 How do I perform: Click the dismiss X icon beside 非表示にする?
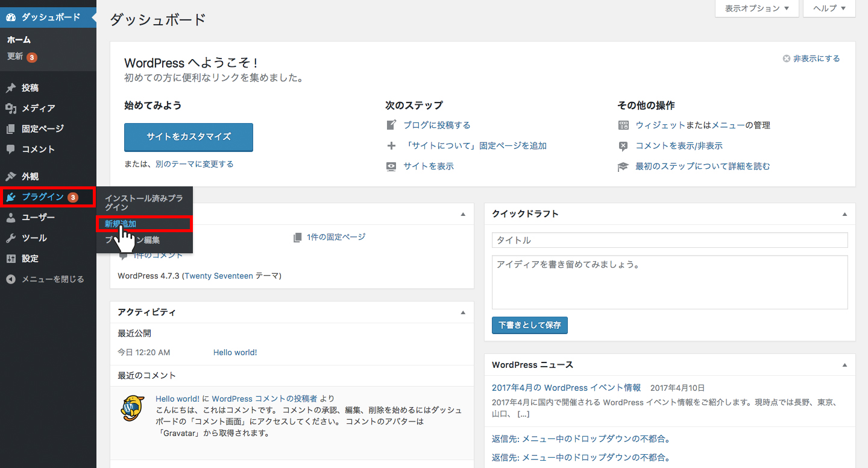pyautogui.click(x=786, y=58)
